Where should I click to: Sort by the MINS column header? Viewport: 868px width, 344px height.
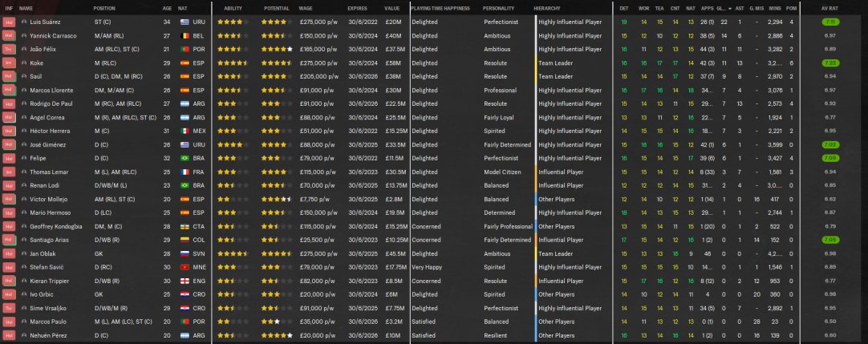point(775,9)
